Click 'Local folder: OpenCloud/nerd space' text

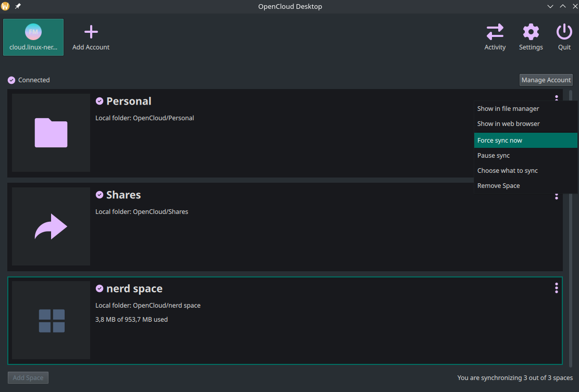pyautogui.click(x=148, y=306)
